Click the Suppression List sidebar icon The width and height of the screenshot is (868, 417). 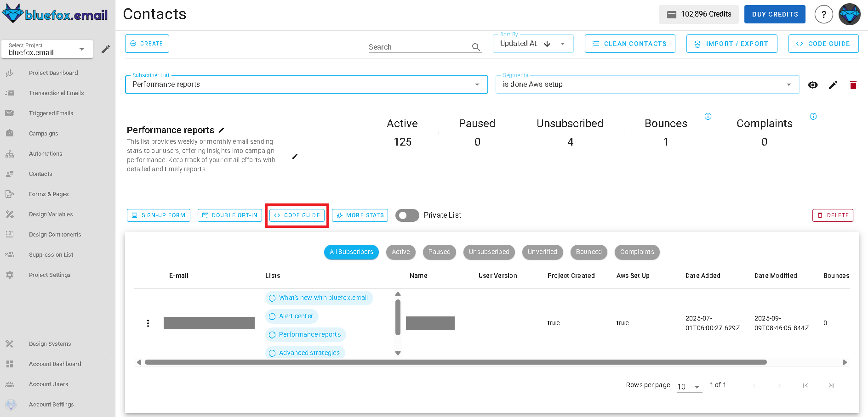[x=10, y=255]
